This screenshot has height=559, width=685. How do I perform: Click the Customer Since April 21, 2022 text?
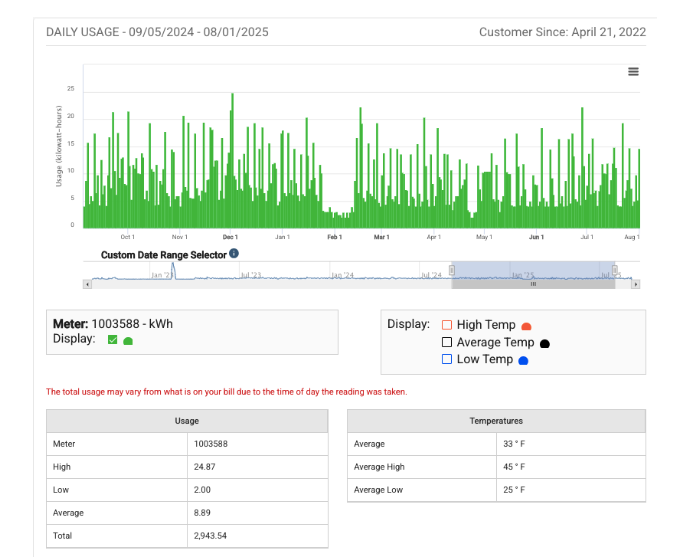click(562, 32)
